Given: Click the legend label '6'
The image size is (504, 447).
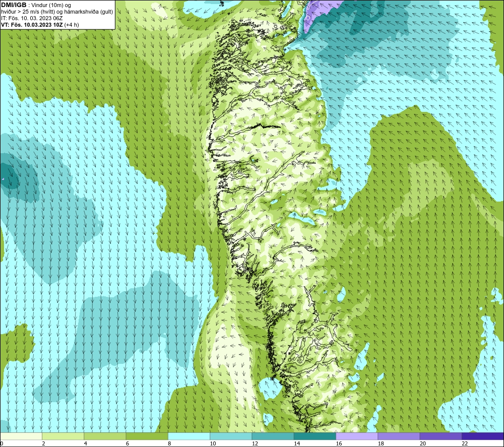Looking at the screenshot, I should click(x=128, y=443).
